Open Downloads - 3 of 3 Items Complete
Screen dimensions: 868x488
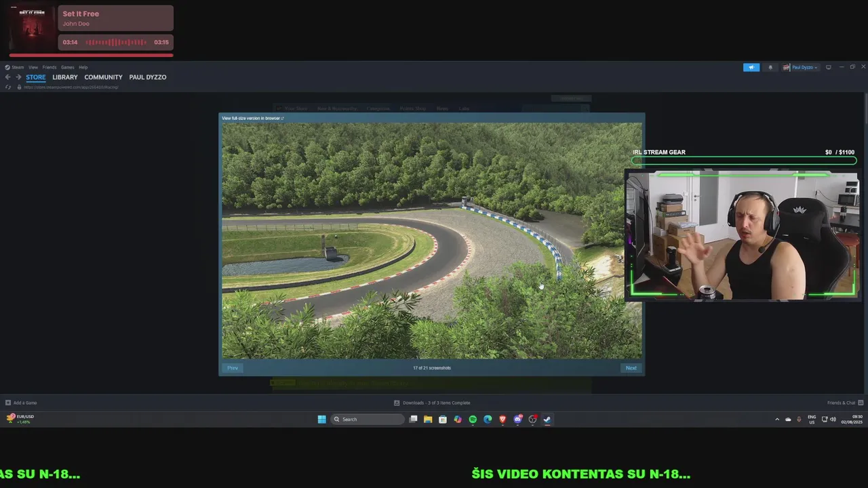tap(436, 403)
